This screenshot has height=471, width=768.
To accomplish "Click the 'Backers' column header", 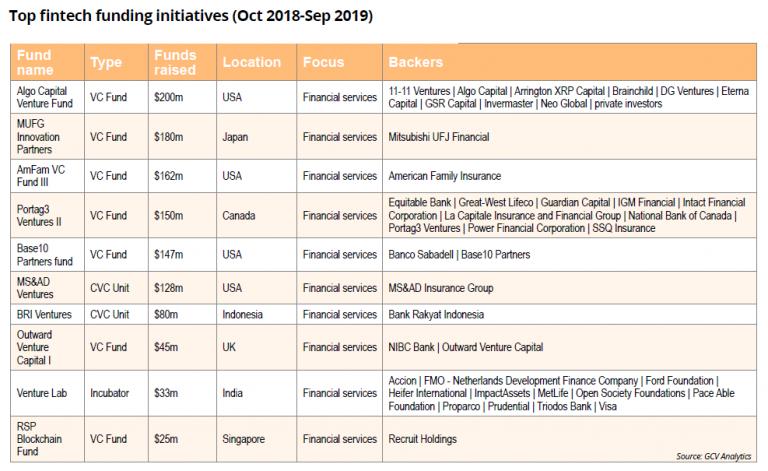I will pos(415,62).
